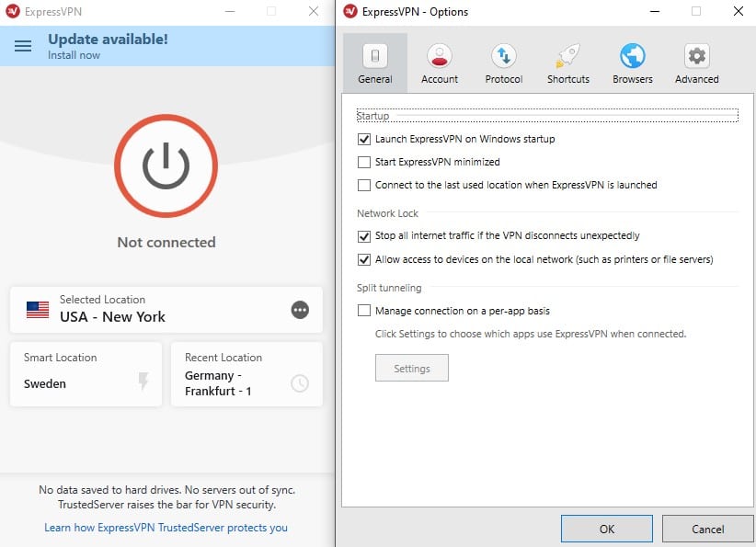756x547 pixels.
Task: Click the Recent Location clock icon
Action: pyautogui.click(x=300, y=383)
